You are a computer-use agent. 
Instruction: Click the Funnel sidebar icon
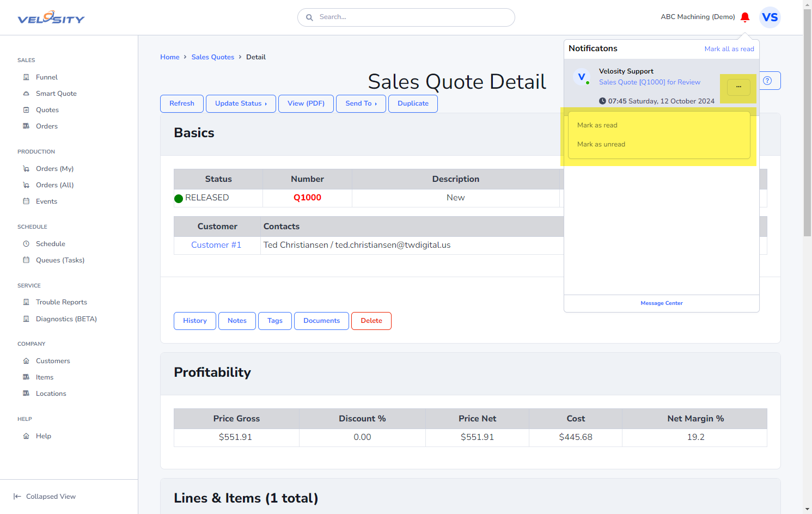tap(26, 77)
